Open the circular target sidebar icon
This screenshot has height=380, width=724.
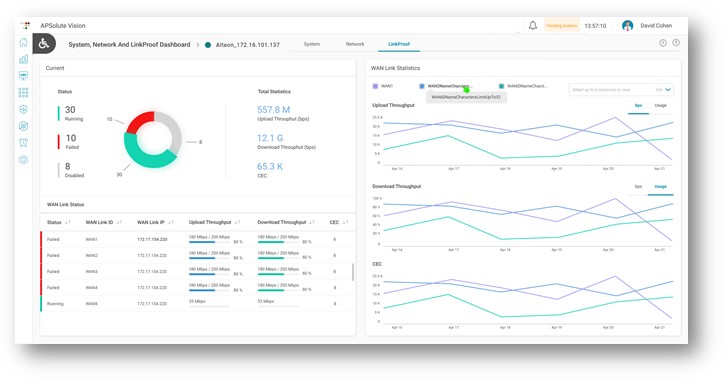click(23, 126)
